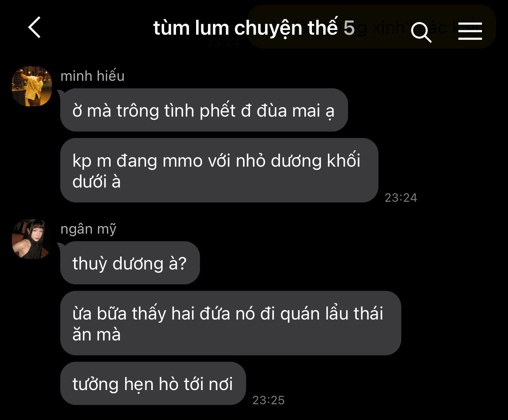Viewport: 508px width, 420px height.
Task: Tap member count 5 in the title
Action: point(349,28)
